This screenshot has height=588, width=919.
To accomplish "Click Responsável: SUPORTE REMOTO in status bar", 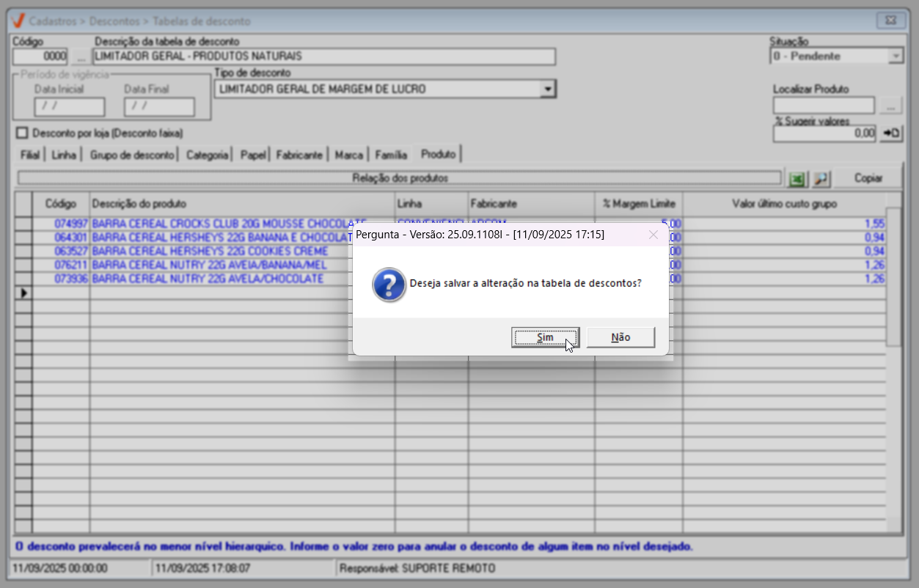I will (418, 568).
